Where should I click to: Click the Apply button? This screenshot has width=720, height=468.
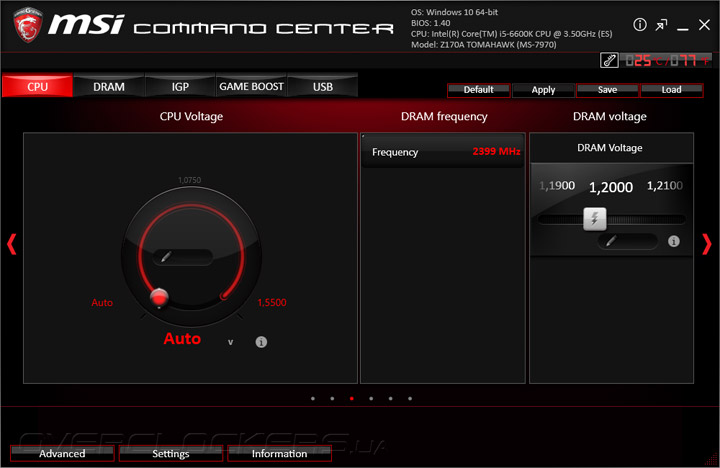[543, 90]
